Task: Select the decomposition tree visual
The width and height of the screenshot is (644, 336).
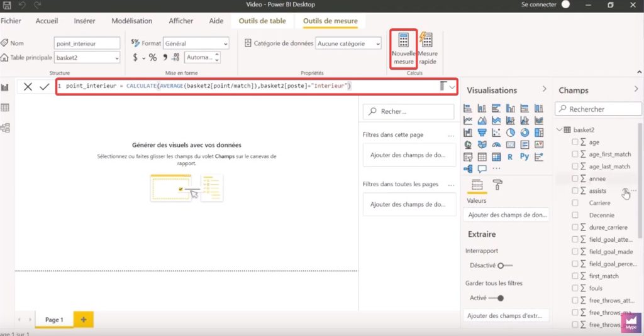Action: tap(468, 168)
